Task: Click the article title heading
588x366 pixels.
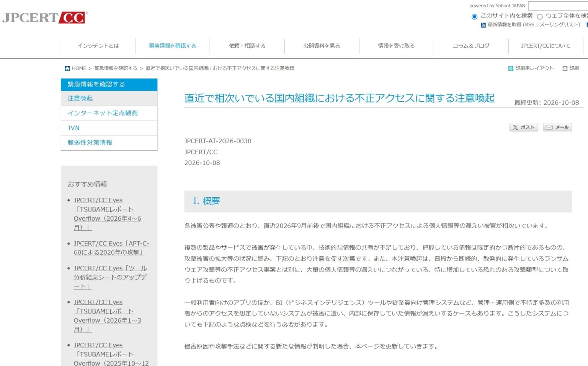Action: [340, 98]
